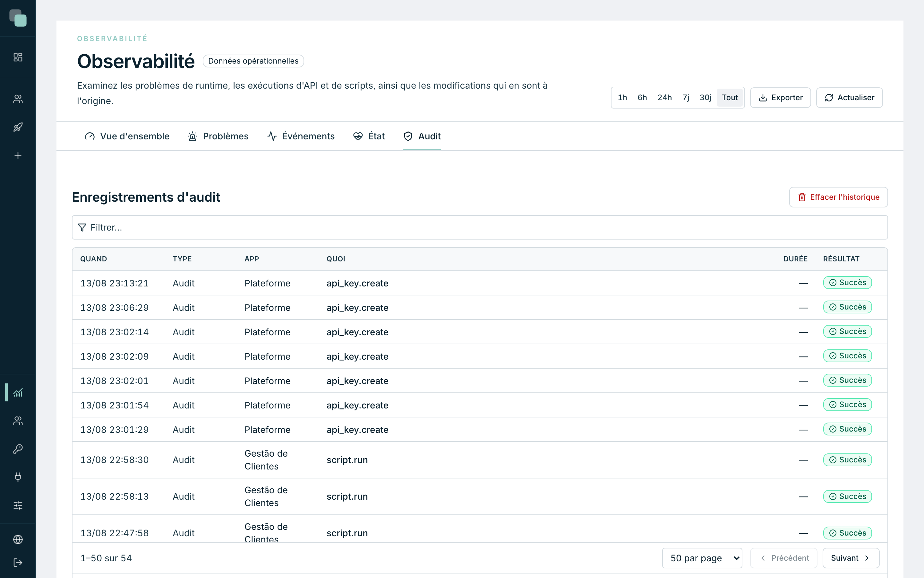The height and width of the screenshot is (578, 924).
Task: Click script.run in the 22:58:30 row
Action: pyautogui.click(x=347, y=460)
